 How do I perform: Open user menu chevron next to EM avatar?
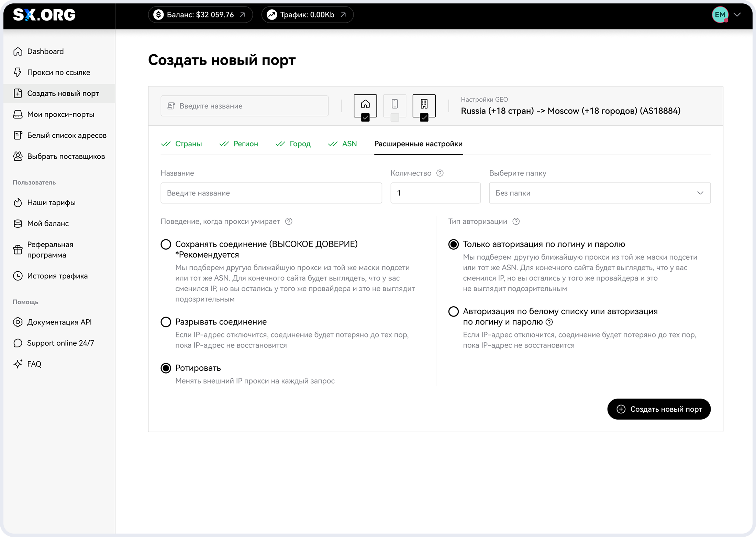(737, 15)
